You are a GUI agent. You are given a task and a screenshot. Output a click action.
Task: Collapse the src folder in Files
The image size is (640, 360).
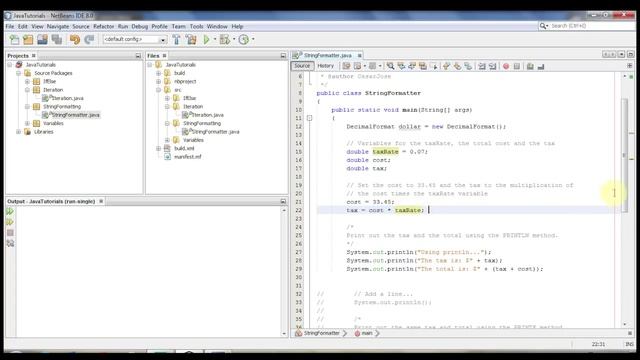click(158, 90)
